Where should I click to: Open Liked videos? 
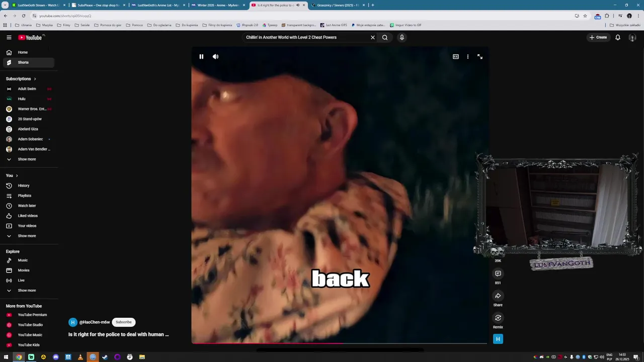[29, 216]
